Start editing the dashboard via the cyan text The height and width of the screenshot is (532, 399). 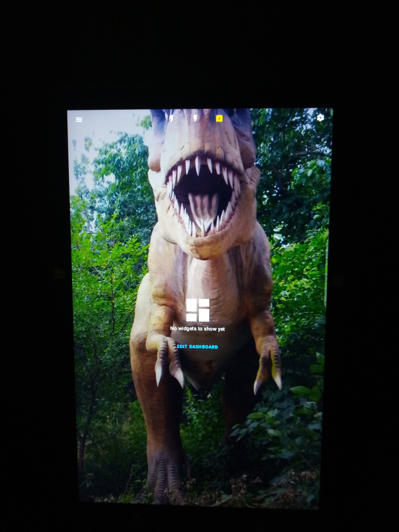tap(197, 347)
